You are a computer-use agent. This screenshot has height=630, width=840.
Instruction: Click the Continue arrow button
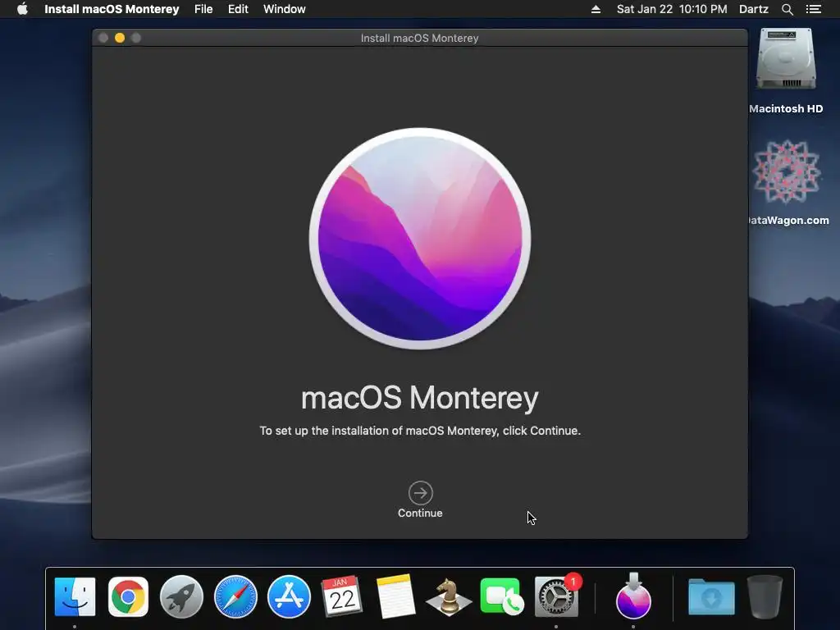click(x=420, y=493)
